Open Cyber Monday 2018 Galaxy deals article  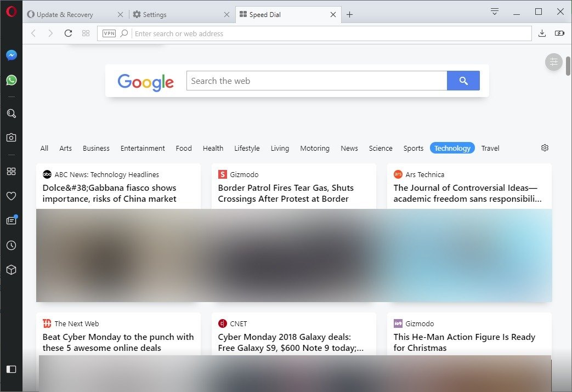coord(291,343)
